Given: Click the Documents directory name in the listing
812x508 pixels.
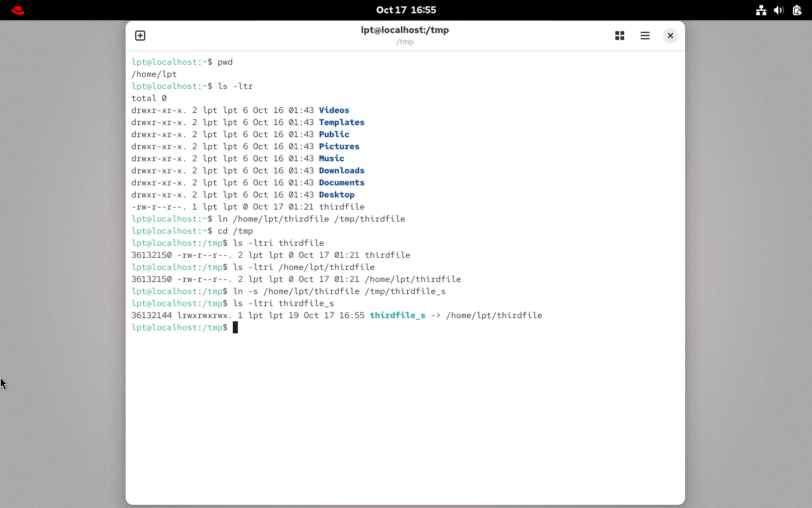Looking at the screenshot, I should point(341,183).
